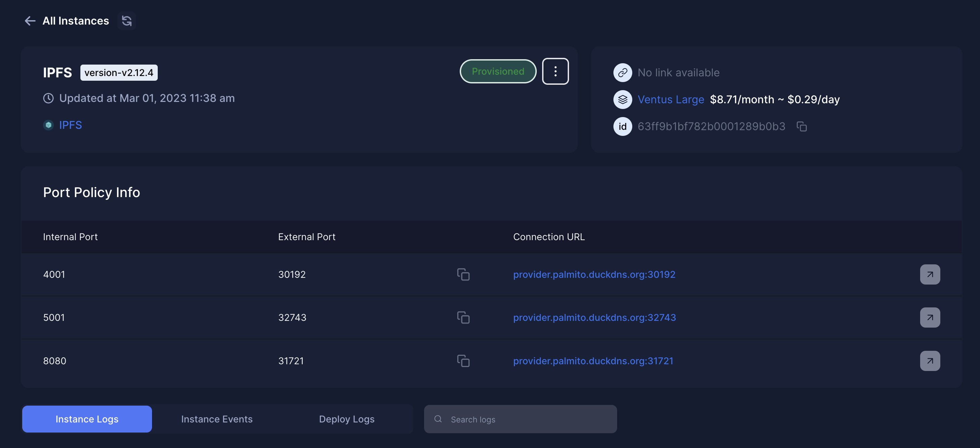Viewport: 980px width, 448px height.
Task: Copy the instance id 63ff9b1bf782b0001289b0b3
Action: [x=801, y=126]
